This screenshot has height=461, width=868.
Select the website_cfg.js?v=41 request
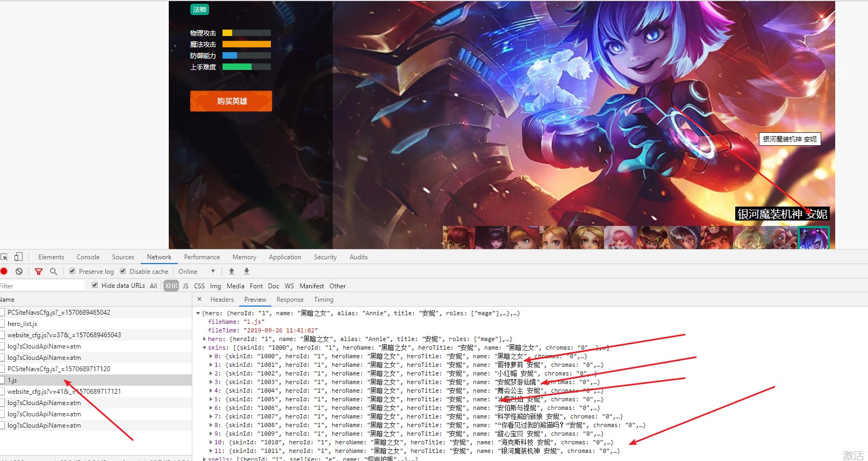tap(96, 391)
